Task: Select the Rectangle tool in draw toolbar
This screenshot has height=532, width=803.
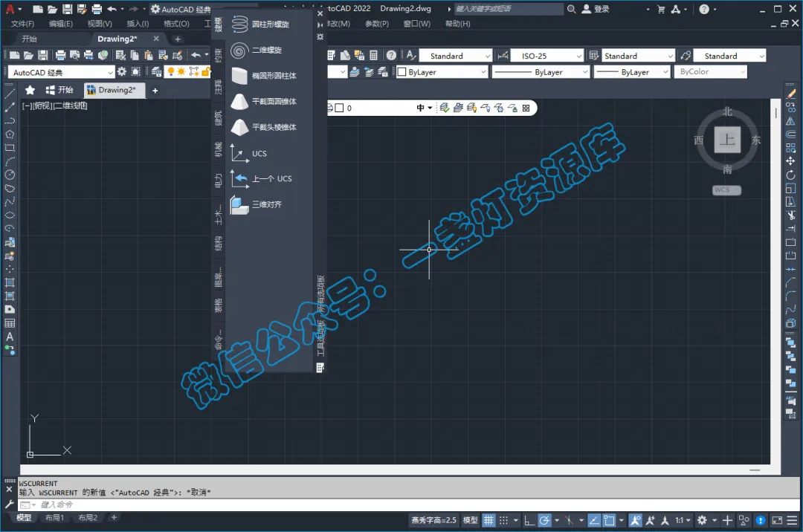Action: pos(9,148)
